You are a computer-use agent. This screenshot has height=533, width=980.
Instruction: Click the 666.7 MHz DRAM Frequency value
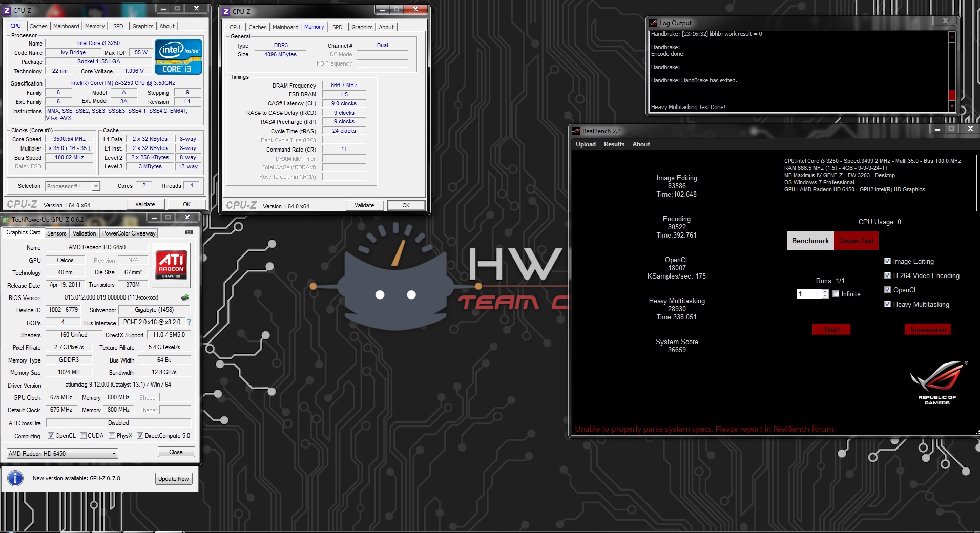(x=344, y=85)
